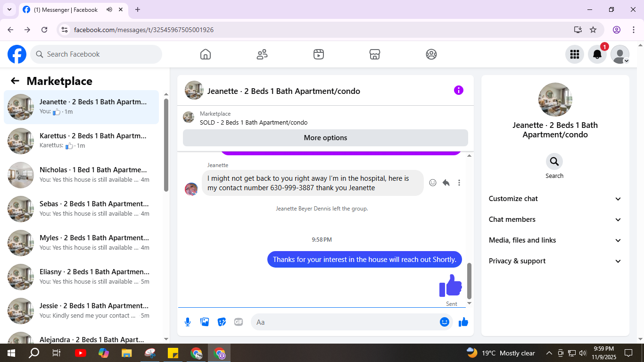Open the Karettus conversation
The height and width of the screenshot is (362, 644).
pyautogui.click(x=82, y=141)
